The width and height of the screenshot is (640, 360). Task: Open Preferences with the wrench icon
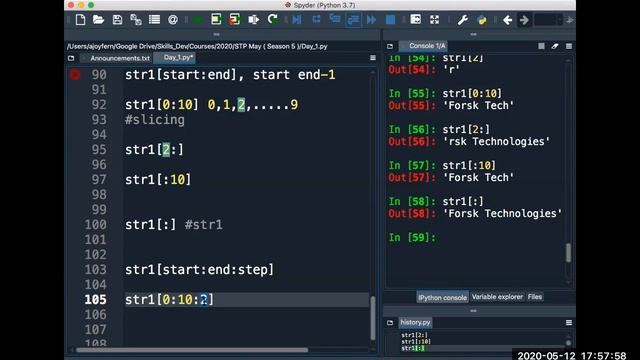[462, 20]
